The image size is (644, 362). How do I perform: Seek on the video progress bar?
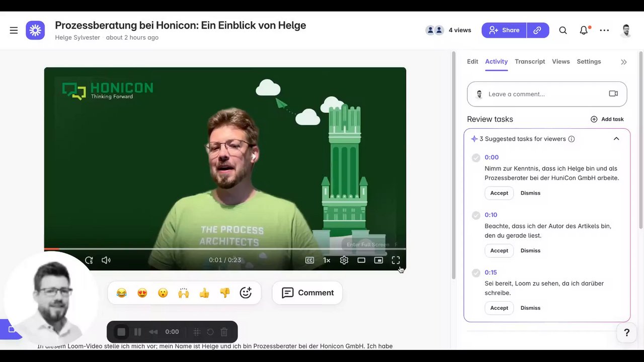pyautogui.click(x=225, y=249)
